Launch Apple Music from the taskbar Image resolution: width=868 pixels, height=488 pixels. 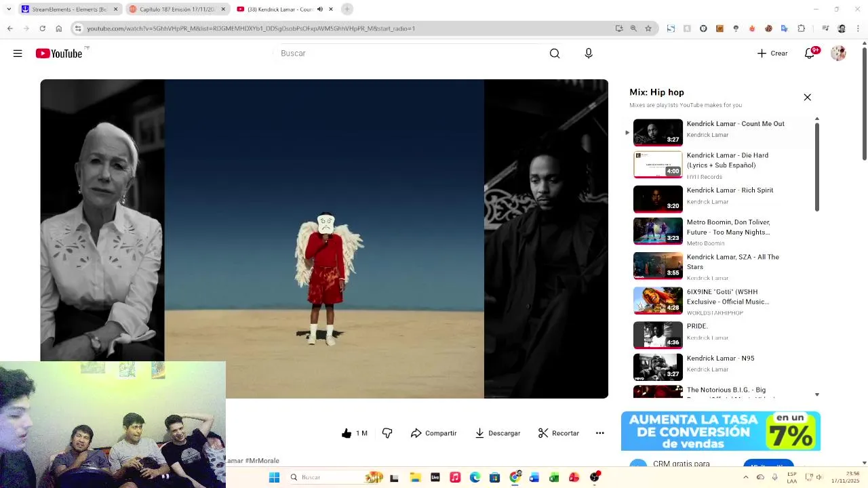tap(455, 478)
